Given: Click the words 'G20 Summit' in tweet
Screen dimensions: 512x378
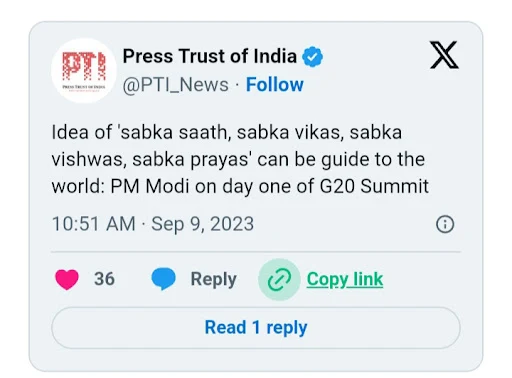Looking at the screenshot, I should 374,186.
